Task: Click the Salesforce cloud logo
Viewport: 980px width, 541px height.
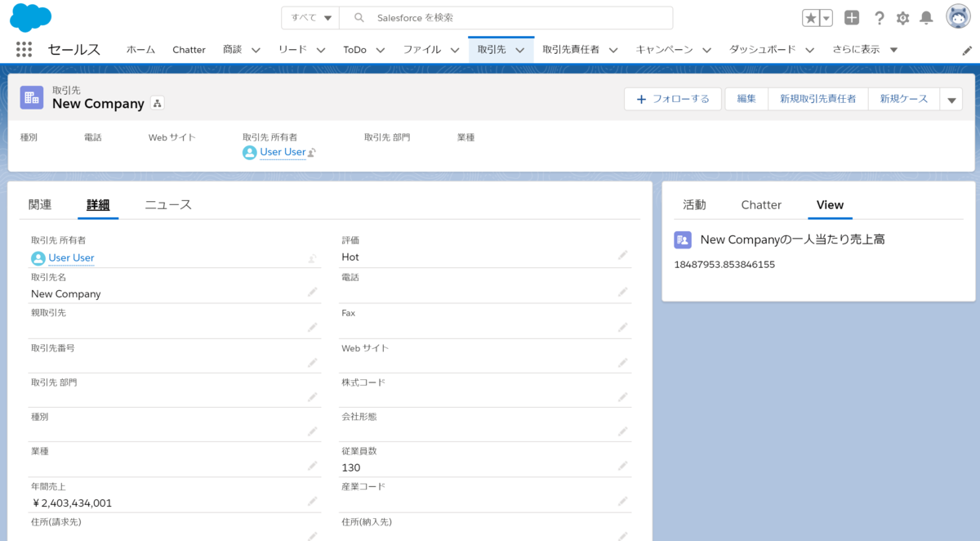Action: click(x=30, y=17)
